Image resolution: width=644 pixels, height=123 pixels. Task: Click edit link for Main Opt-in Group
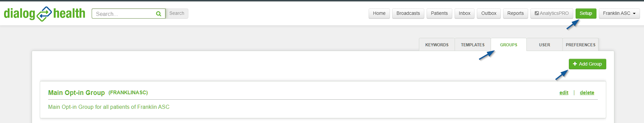[x=564, y=93]
